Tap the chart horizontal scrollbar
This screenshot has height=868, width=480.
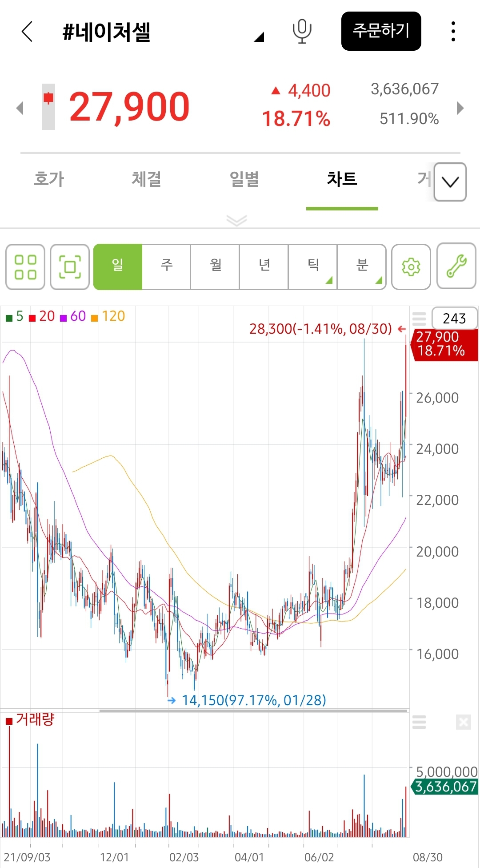click(253, 711)
